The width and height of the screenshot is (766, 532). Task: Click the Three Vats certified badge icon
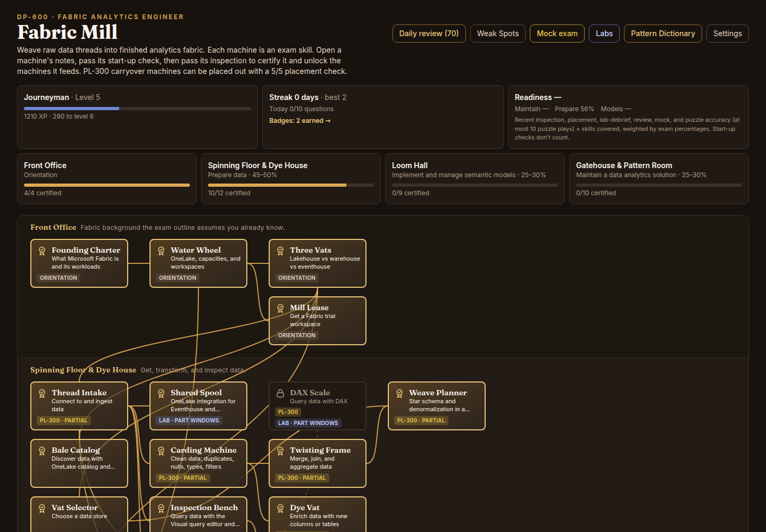click(x=280, y=251)
